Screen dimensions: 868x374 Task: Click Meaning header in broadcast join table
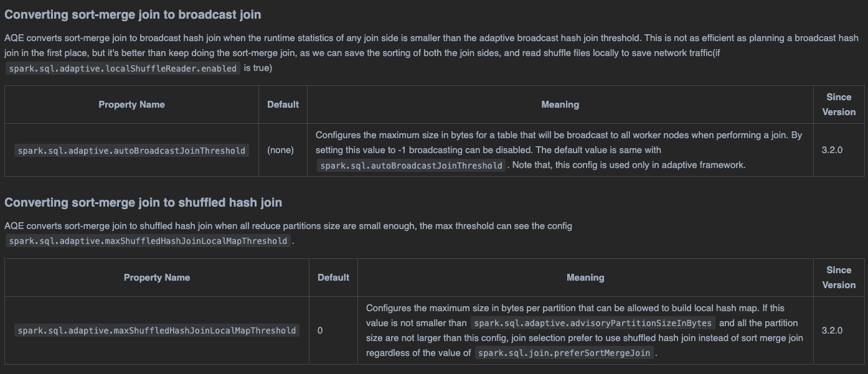560,105
